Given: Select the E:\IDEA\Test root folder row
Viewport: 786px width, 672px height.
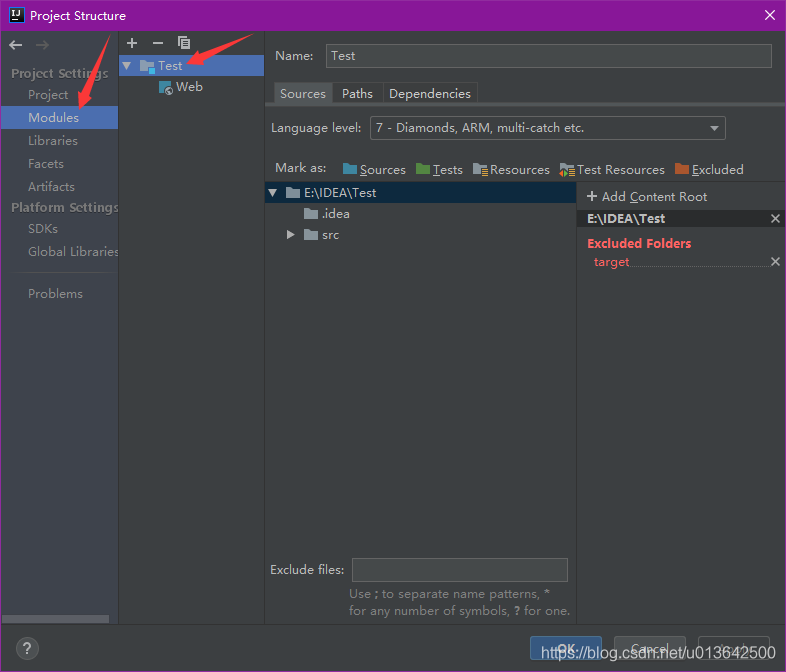Looking at the screenshot, I should tap(420, 192).
